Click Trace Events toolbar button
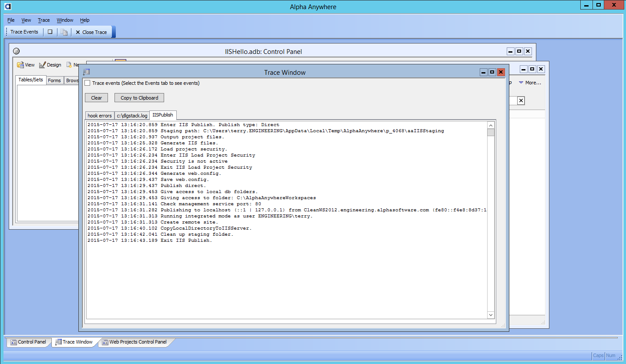 24,32
